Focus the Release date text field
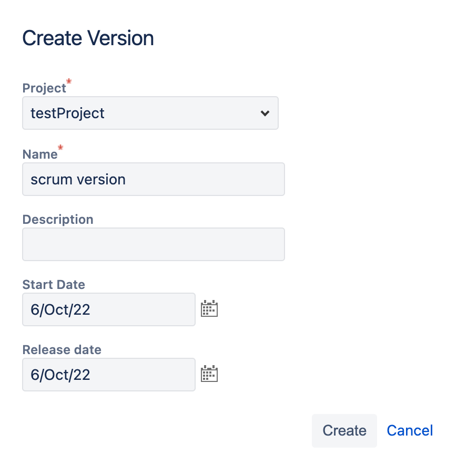The image size is (467, 476). (108, 375)
